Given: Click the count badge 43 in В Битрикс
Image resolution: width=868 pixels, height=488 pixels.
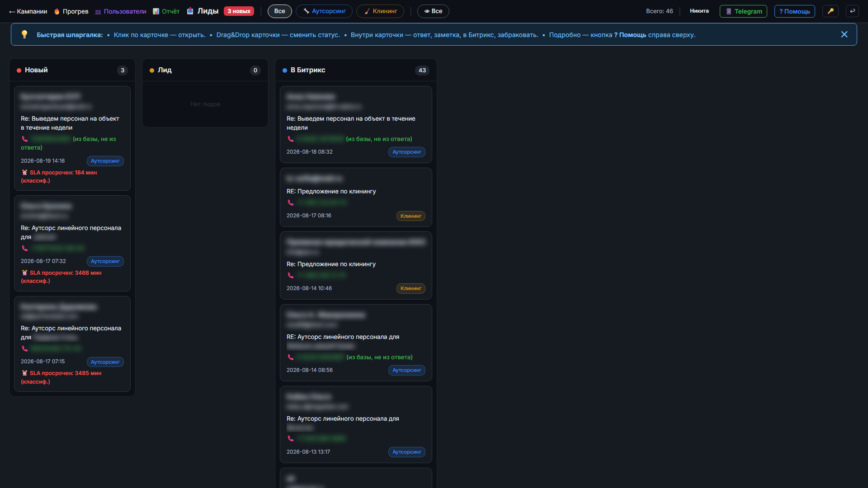Looking at the screenshot, I should coord(422,70).
